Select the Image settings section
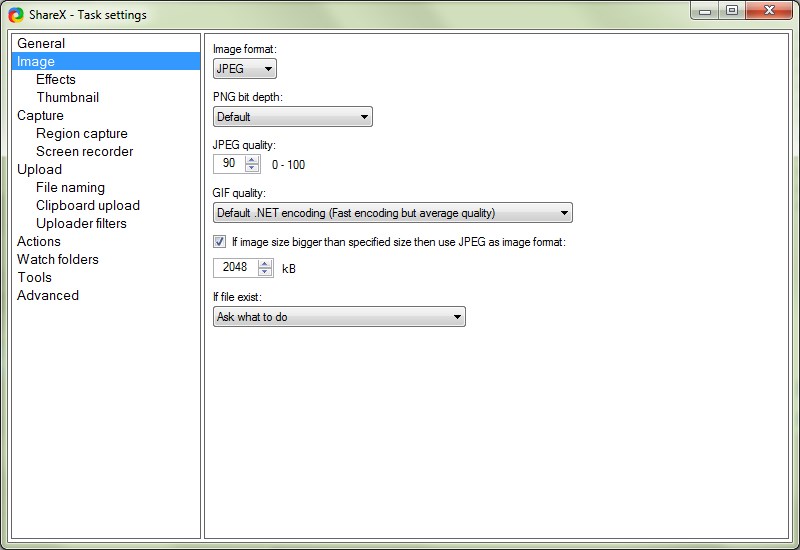Screen dimensions: 800x550 [106, 61]
